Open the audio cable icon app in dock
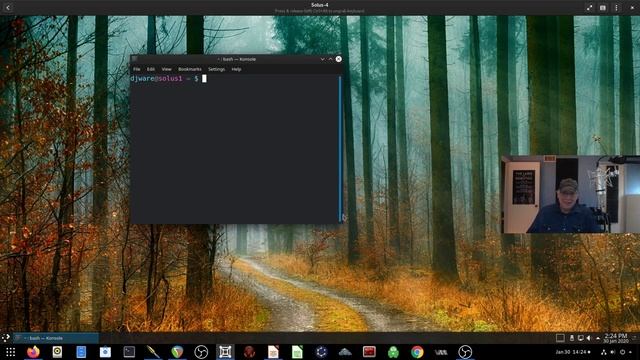The image size is (640, 360). pyautogui.click(x=153, y=352)
